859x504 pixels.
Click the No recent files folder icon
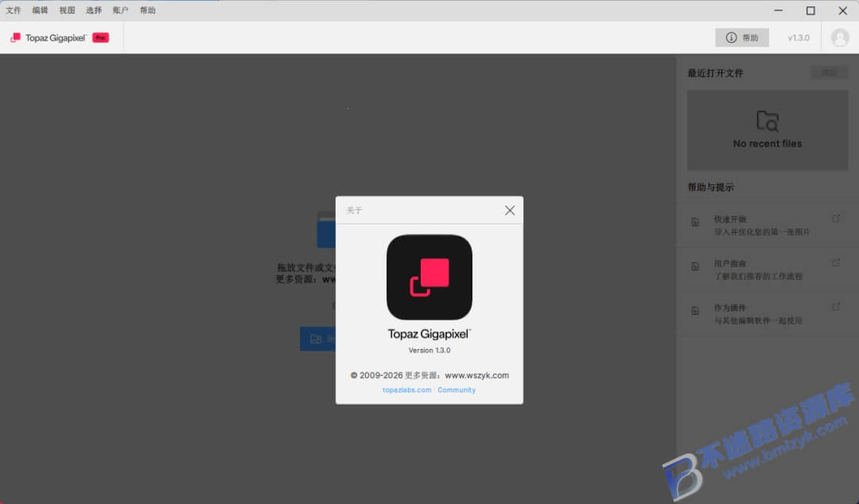coord(768,121)
